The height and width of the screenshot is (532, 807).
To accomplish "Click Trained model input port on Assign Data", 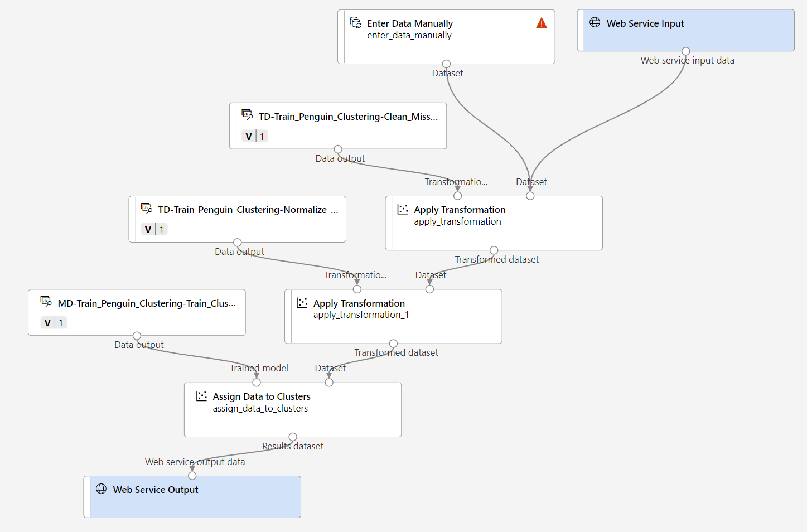I will (x=257, y=383).
